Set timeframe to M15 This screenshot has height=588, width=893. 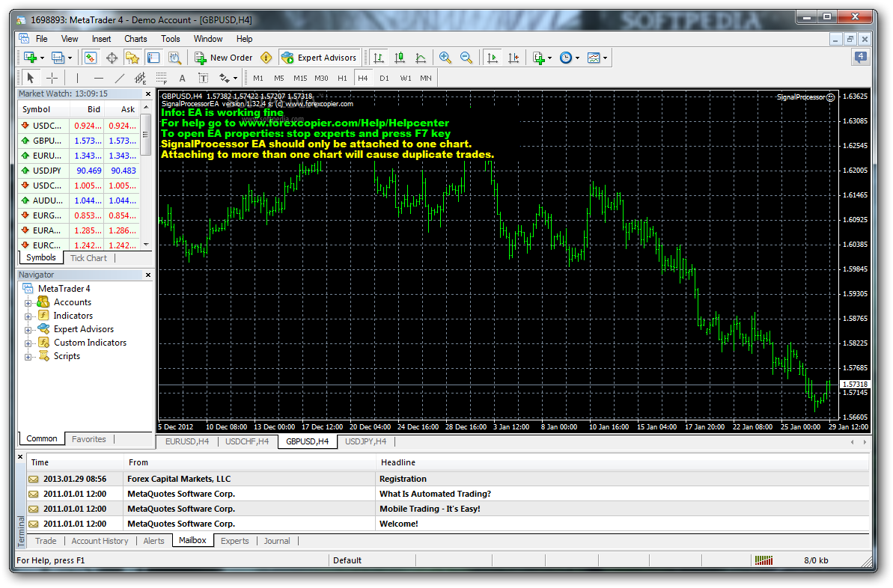coord(300,78)
